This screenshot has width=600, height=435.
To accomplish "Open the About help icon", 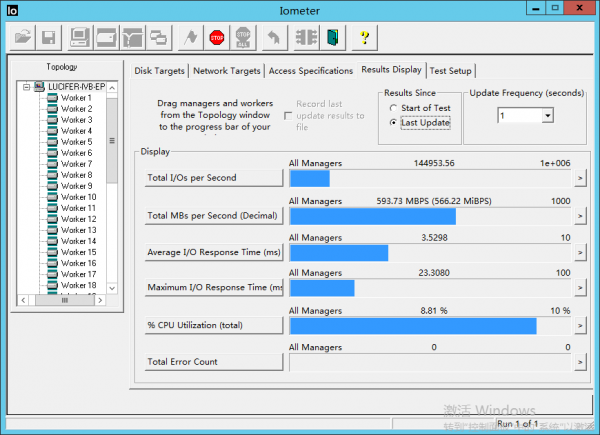I will [365, 37].
